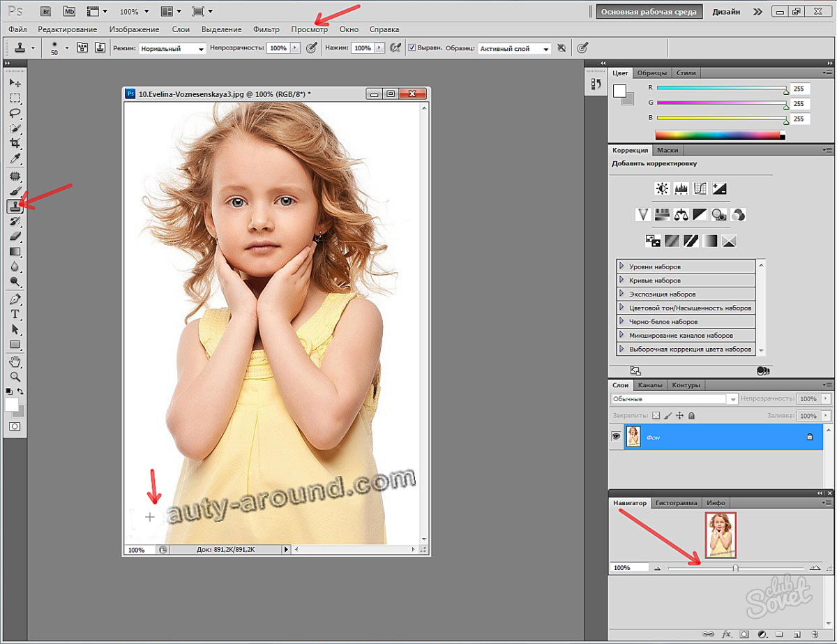Toggle airbrush mode next to Нажим
Screen dimensions: 837x644
396,47
